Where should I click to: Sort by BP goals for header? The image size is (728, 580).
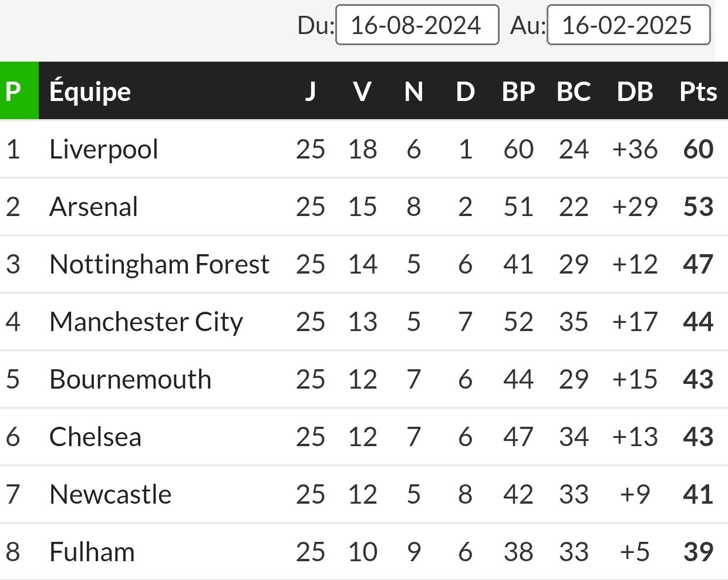click(x=518, y=91)
